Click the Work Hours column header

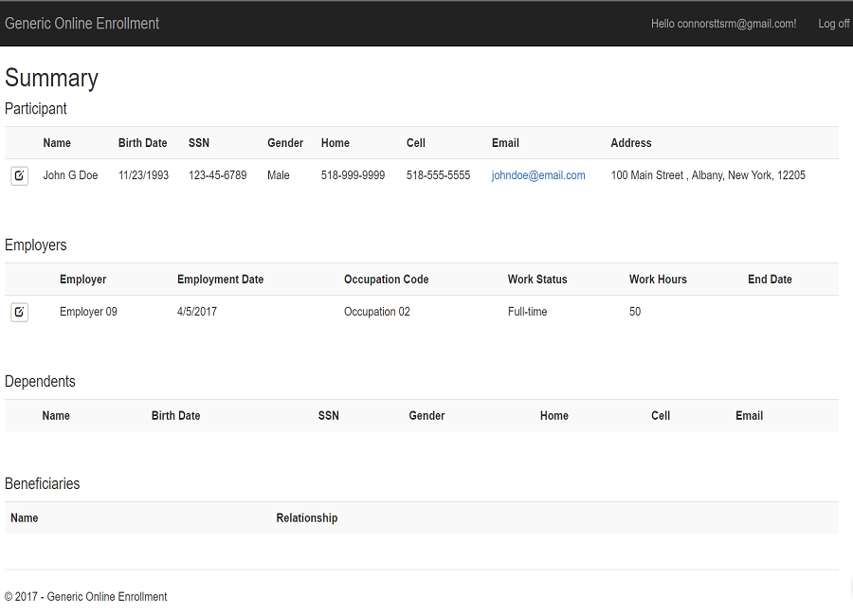(x=658, y=280)
